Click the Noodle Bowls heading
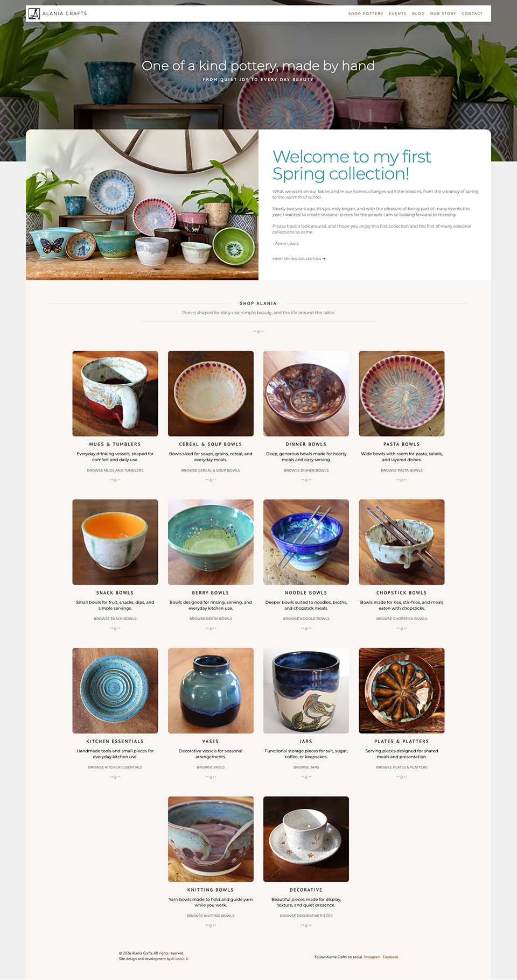Image resolution: width=517 pixels, height=980 pixels. coord(306,593)
